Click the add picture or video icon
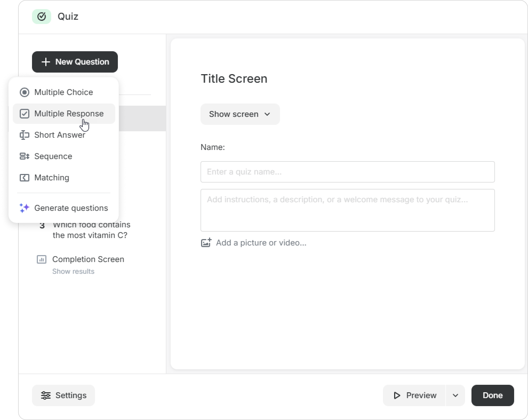This screenshot has width=528, height=420. pyautogui.click(x=206, y=243)
